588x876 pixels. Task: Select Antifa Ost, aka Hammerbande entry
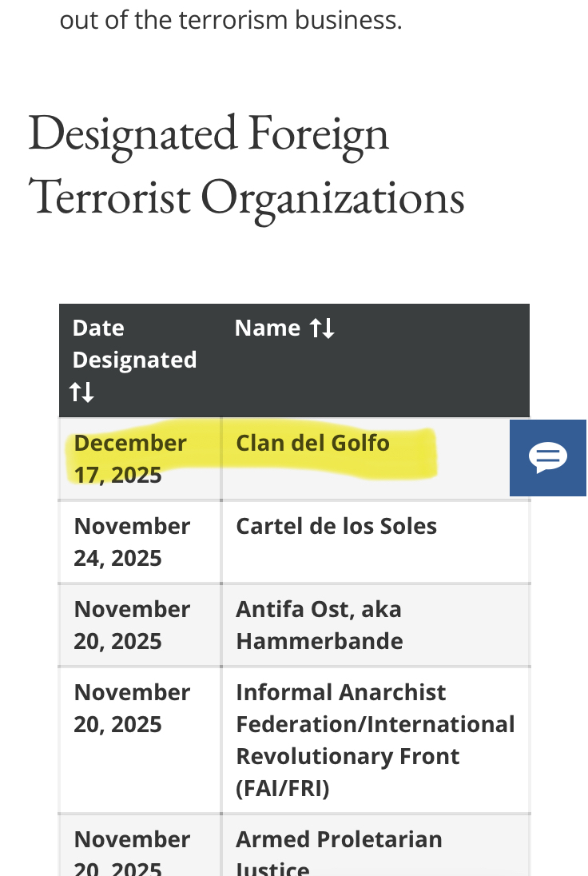coord(319,625)
